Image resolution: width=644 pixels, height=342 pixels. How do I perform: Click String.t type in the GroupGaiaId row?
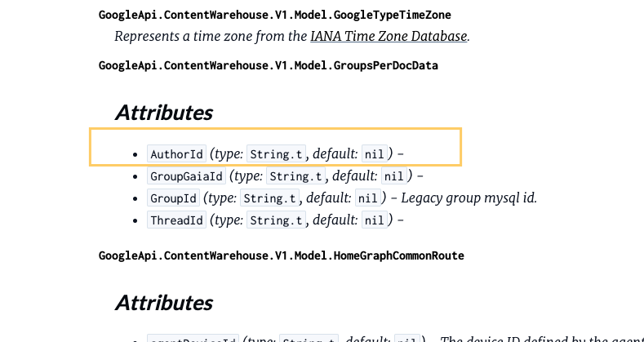(x=296, y=176)
